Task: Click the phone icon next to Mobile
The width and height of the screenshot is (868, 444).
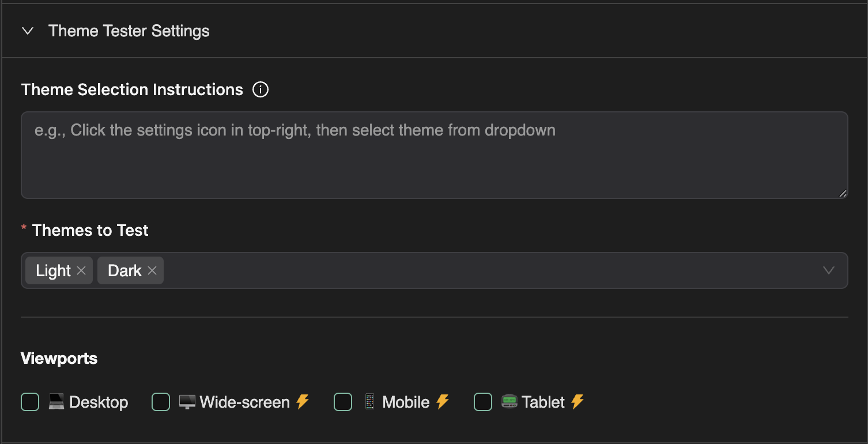Action: pyautogui.click(x=369, y=402)
